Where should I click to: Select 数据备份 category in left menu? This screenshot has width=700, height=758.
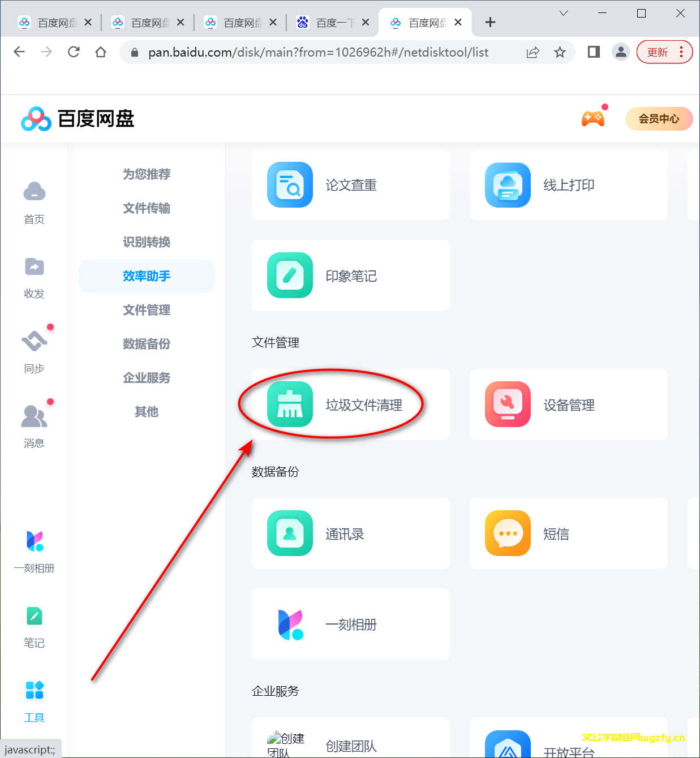tap(147, 344)
